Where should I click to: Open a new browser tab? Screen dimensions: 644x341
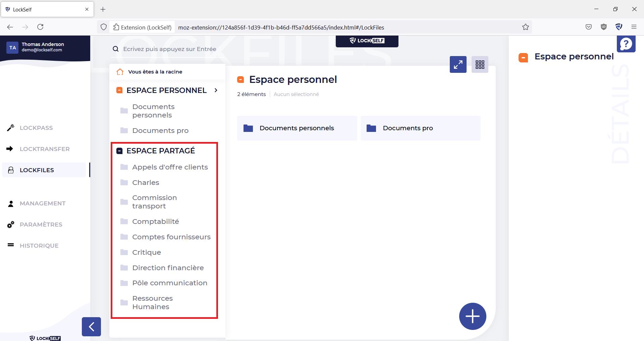[103, 9]
